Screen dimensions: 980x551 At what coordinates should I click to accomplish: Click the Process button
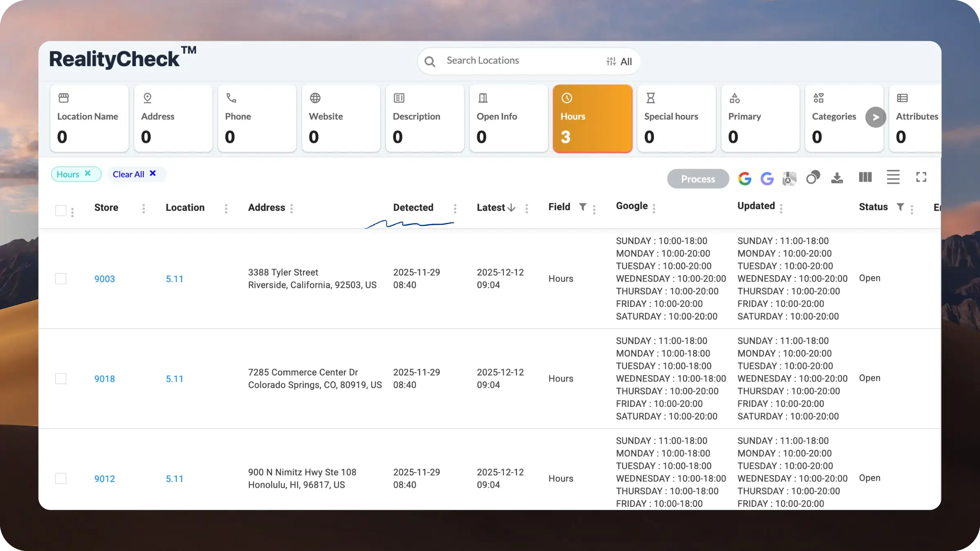click(698, 179)
